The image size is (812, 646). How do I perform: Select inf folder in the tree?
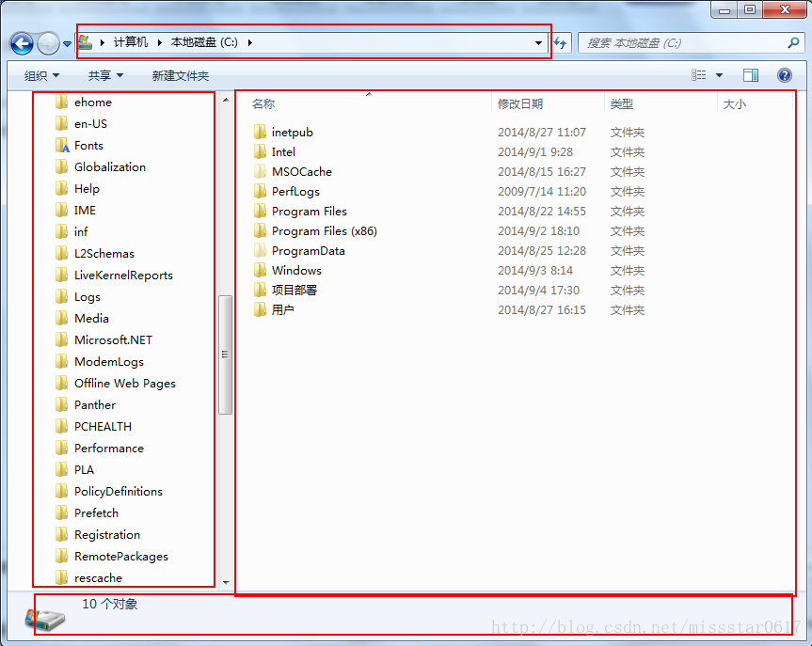[81, 232]
